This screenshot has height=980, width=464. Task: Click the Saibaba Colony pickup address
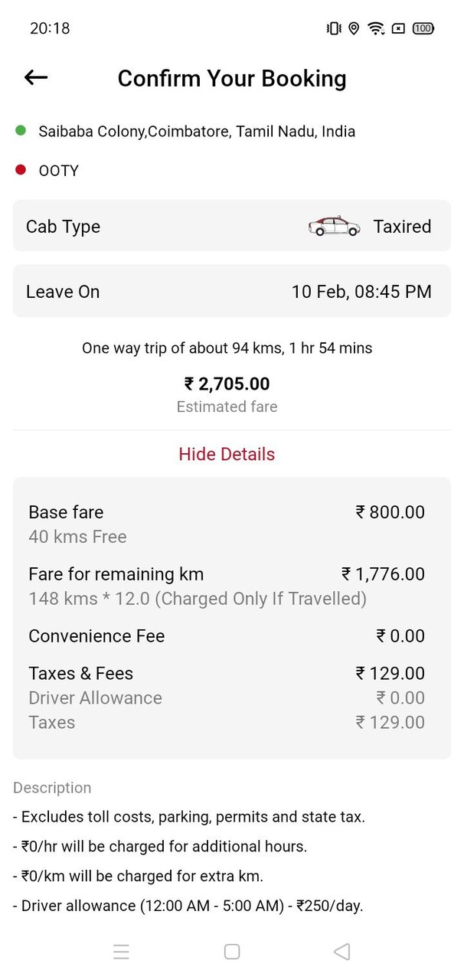(x=196, y=131)
